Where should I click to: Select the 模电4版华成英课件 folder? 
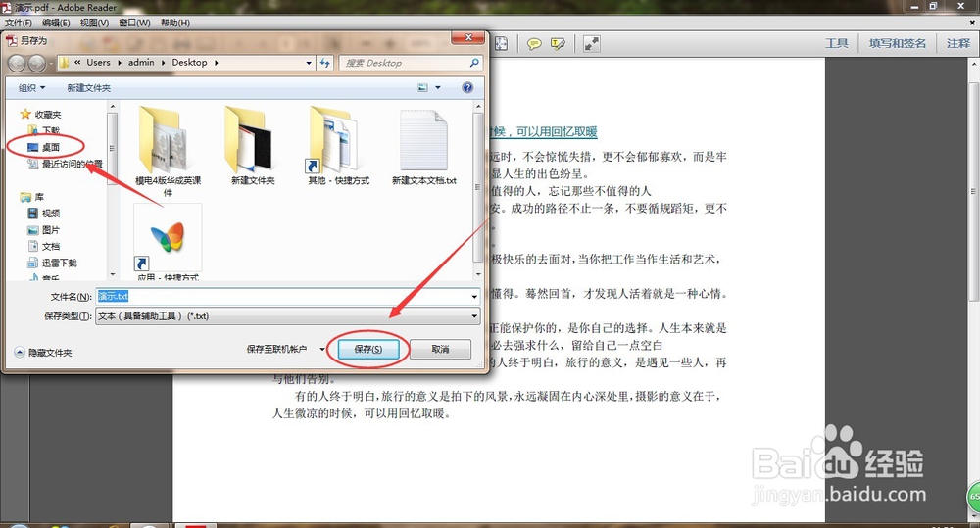point(169,151)
